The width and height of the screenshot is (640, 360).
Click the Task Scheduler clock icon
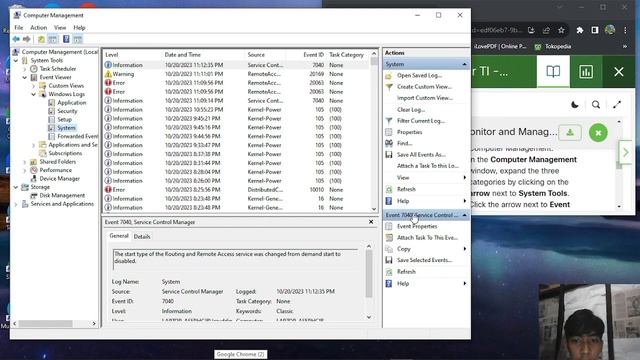tap(34, 69)
